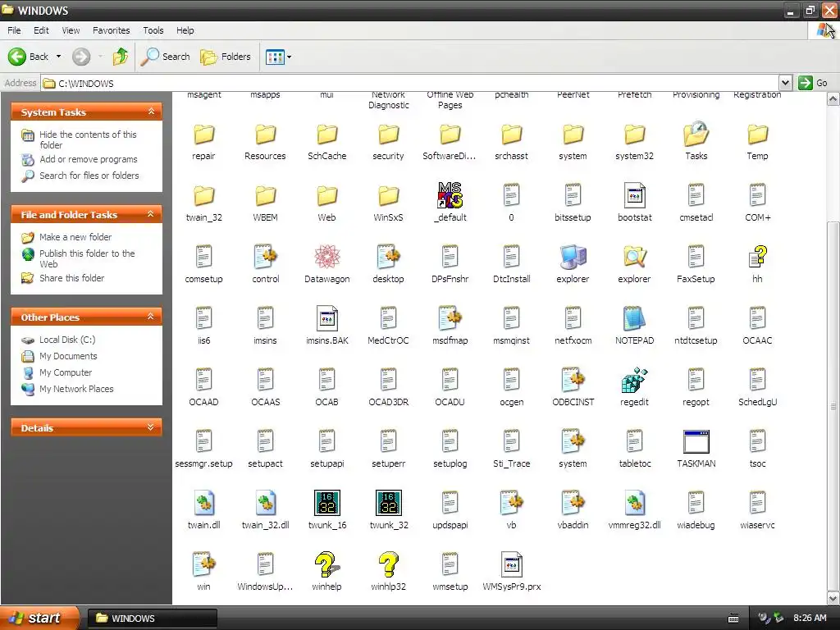This screenshot has width=840, height=630.
Task: Click Publish this folder to the Web
Action: 87,258
